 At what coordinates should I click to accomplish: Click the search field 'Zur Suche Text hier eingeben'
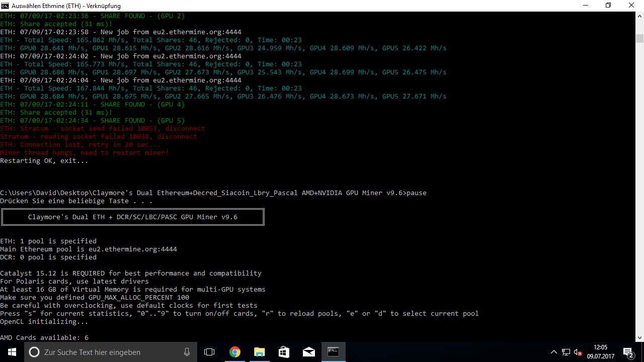[111, 352]
